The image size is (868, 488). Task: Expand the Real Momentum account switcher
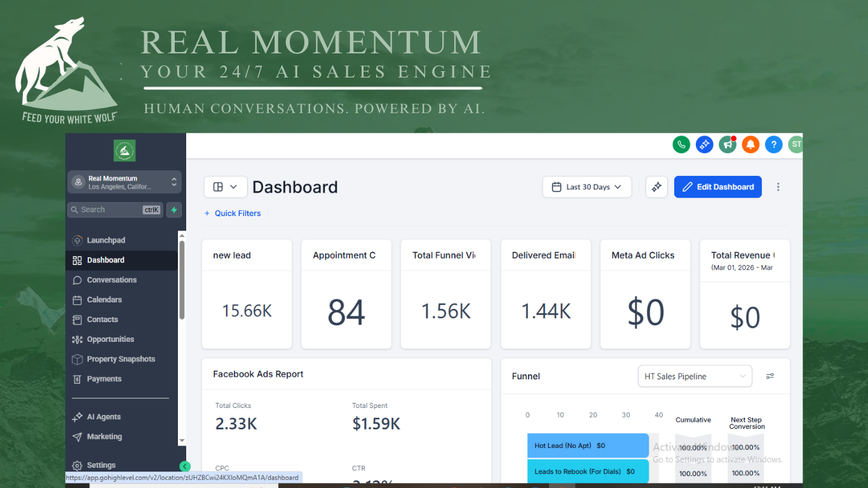125,182
